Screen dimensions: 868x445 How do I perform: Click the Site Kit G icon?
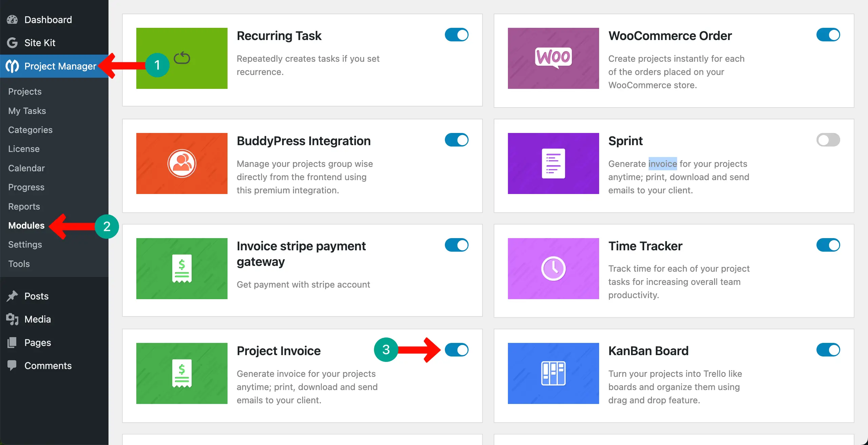[12, 43]
